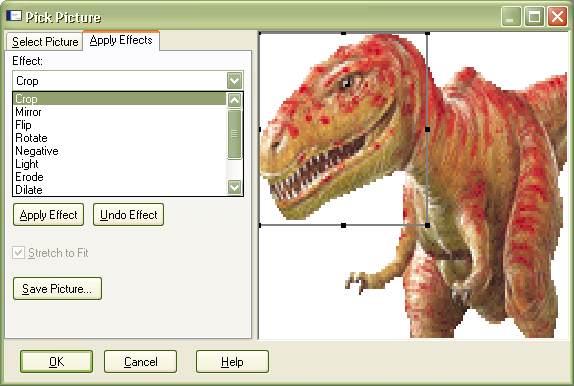Screen dimensions: 574x386
Task: Click the Save Picture... button
Action: (x=57, y=289)
